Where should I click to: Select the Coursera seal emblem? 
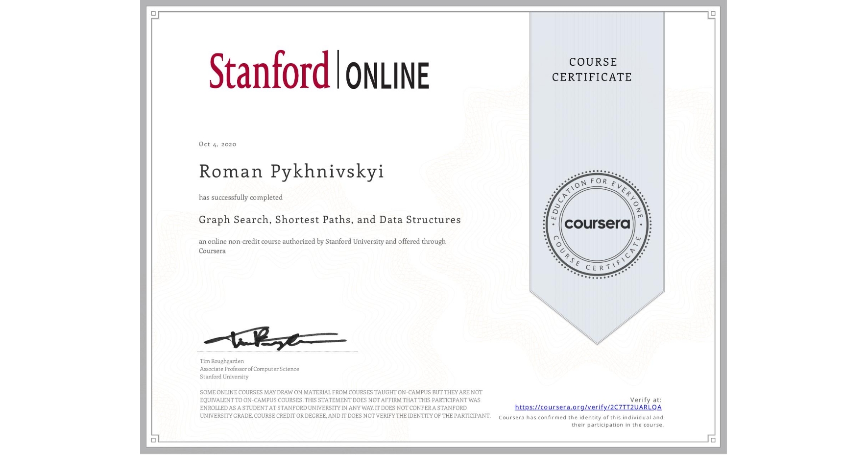click(597, 225)
